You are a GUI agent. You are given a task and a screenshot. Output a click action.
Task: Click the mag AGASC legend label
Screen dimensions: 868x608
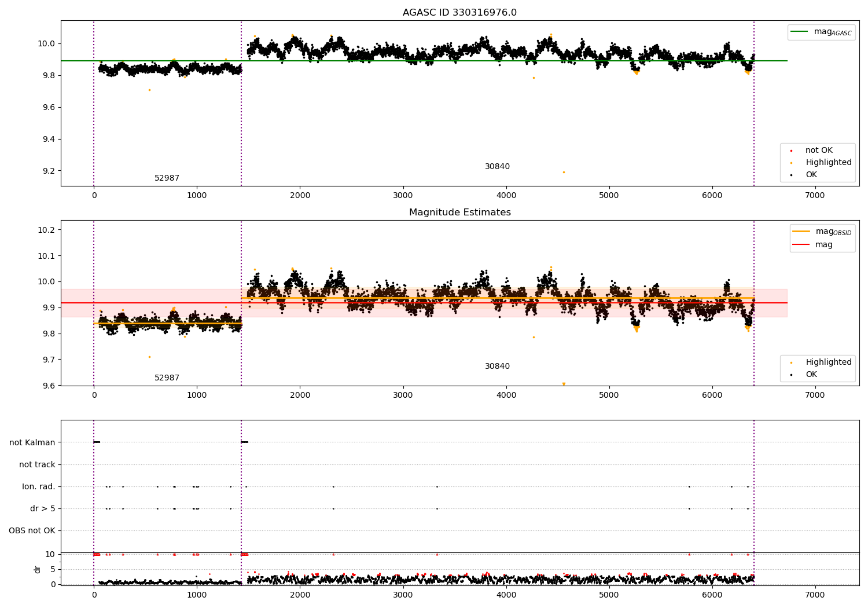pyautogui.click(x=833, y=32)
